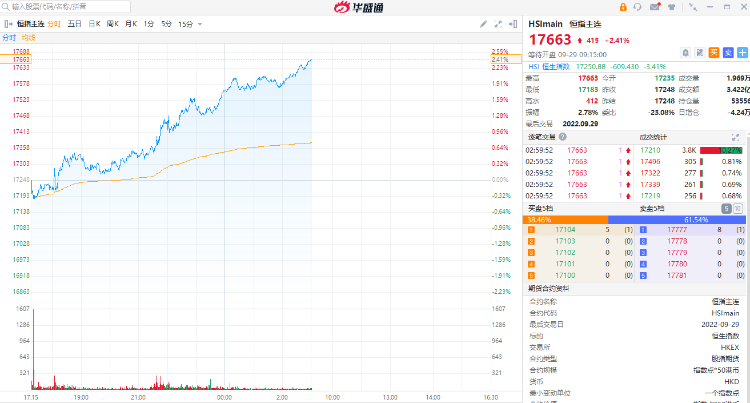Click the help question mark beside 逐笔交易

(x=564, y=136)
